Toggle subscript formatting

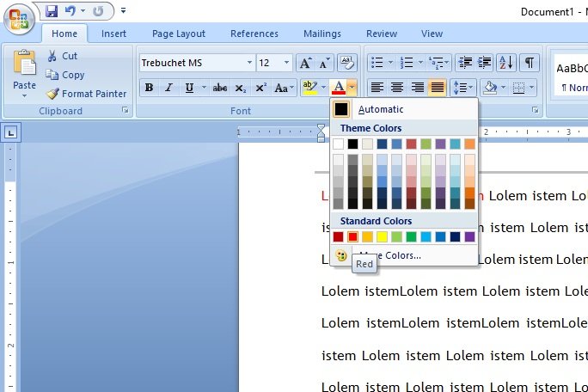[241, 88]
